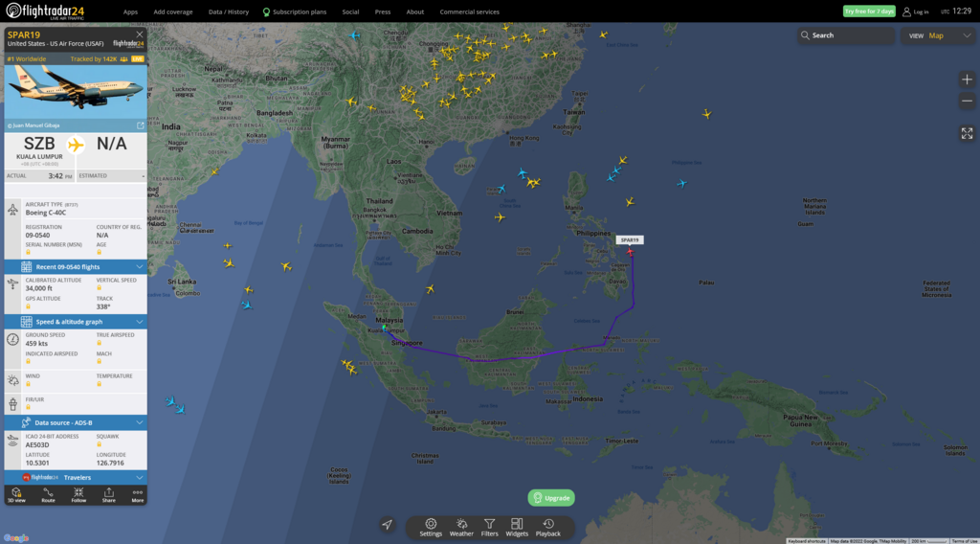Open the Filters funnel tool

[x=489, y=527]
